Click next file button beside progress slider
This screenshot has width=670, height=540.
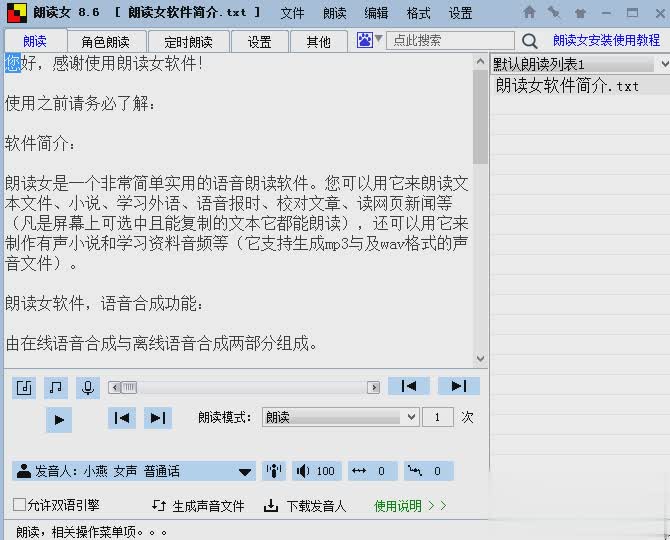coord(459,386)
